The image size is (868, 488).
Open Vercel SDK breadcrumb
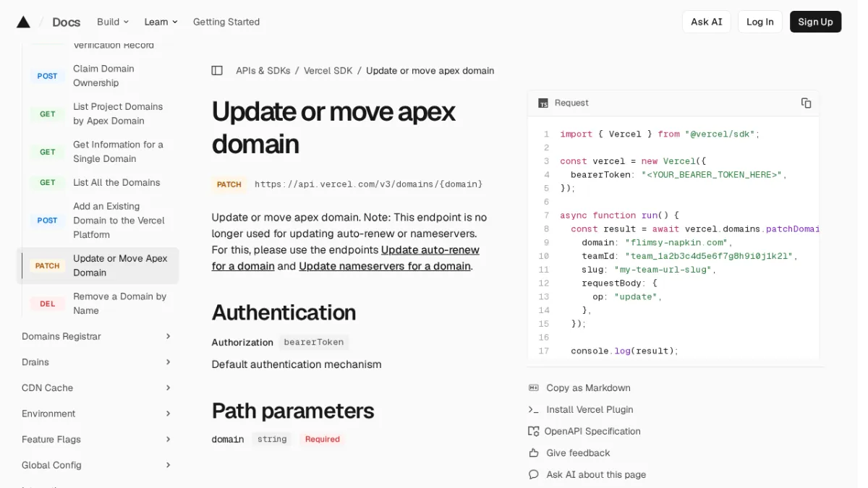(328, 70)
